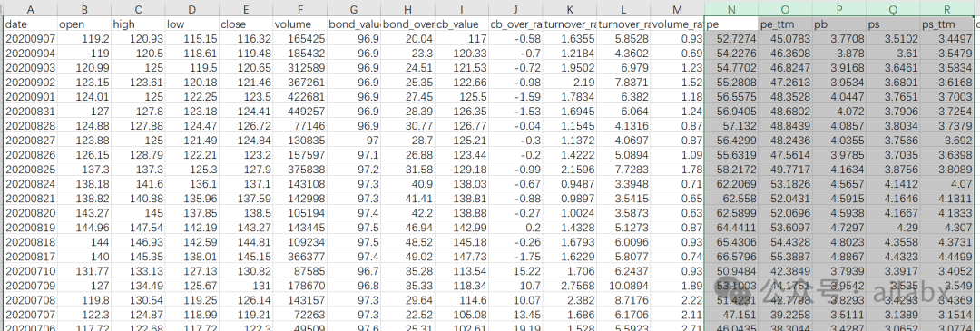Select date cell 20200907
This screenshot has width=980, height=331.
pos(30,39)
